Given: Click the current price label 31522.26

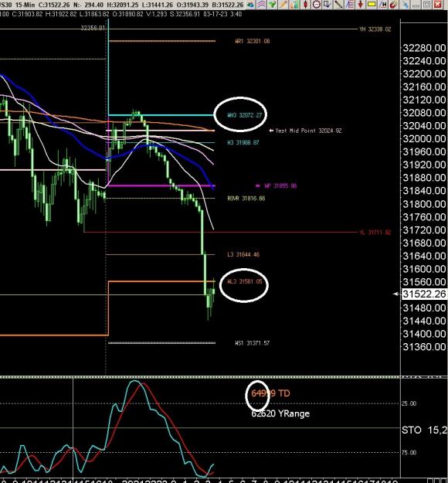Looking at the screenshot, I should (424, 294).
